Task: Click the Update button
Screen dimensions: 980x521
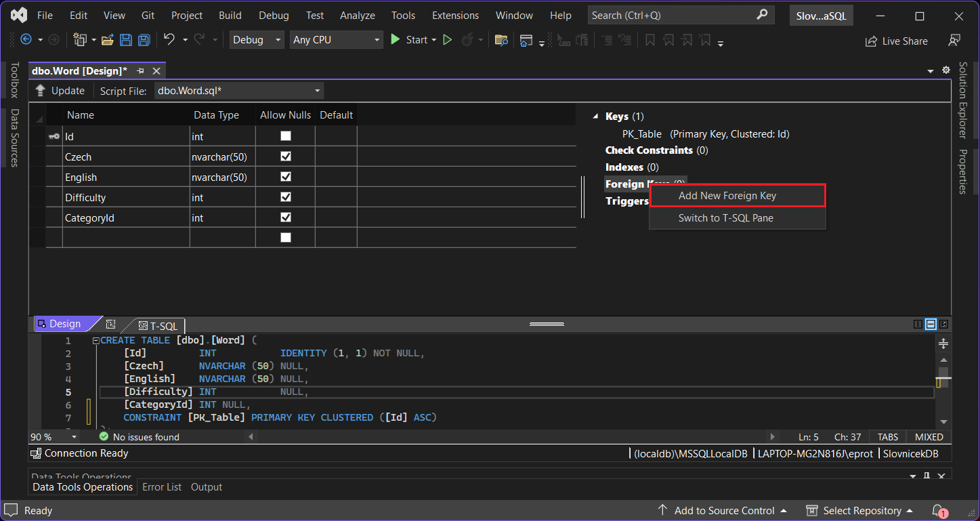Action: point(60,91)
